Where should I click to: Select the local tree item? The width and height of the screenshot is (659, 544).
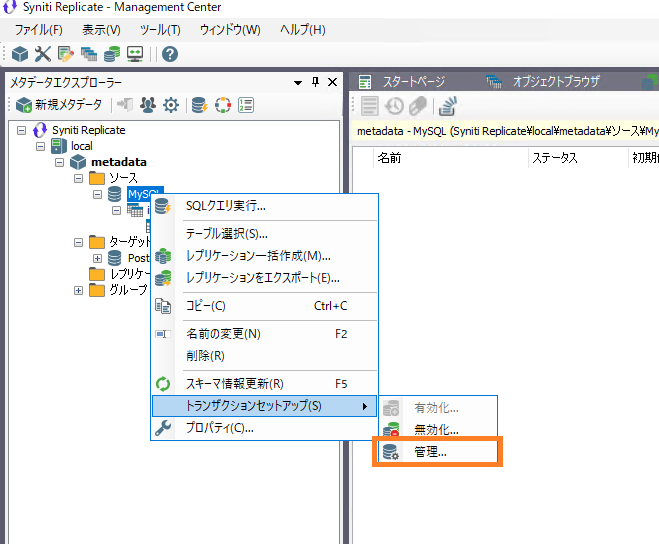[82, 146]
